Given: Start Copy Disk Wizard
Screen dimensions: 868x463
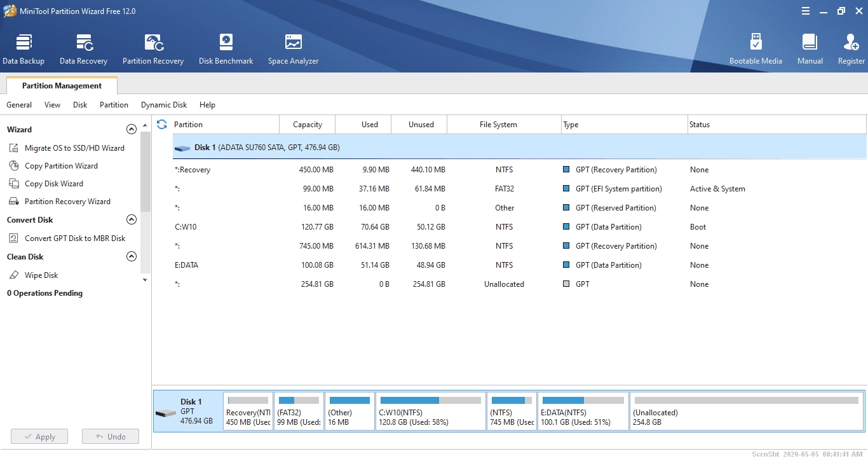Looking at the screenshot, I should pyautogui.click(x=46, y=184).
